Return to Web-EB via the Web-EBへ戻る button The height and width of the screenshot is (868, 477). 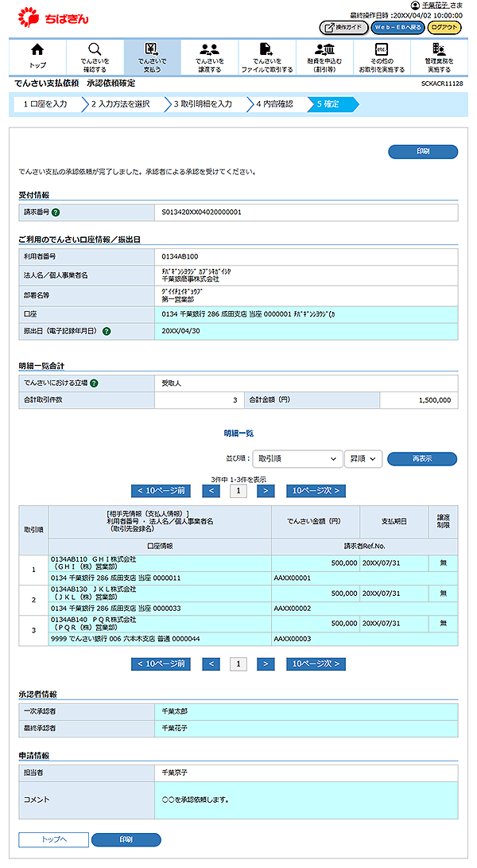[397, 27]
